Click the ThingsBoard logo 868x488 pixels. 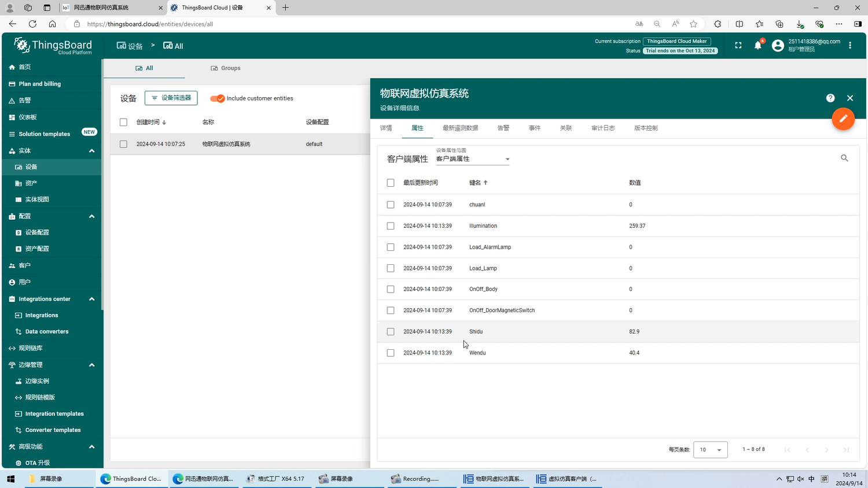pos(53,46)
